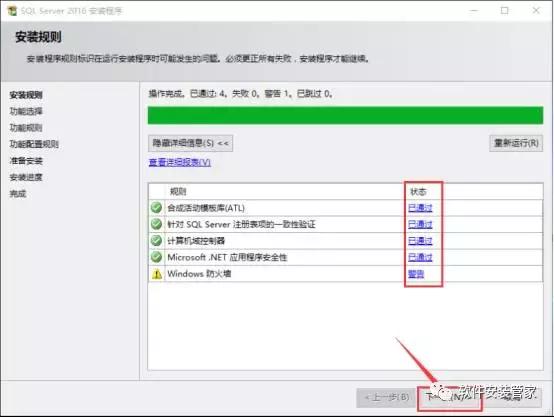The height and width of the screenshot is (417, 554).
Task: Select 功能规则 step in sidebar
Action: 26,128
